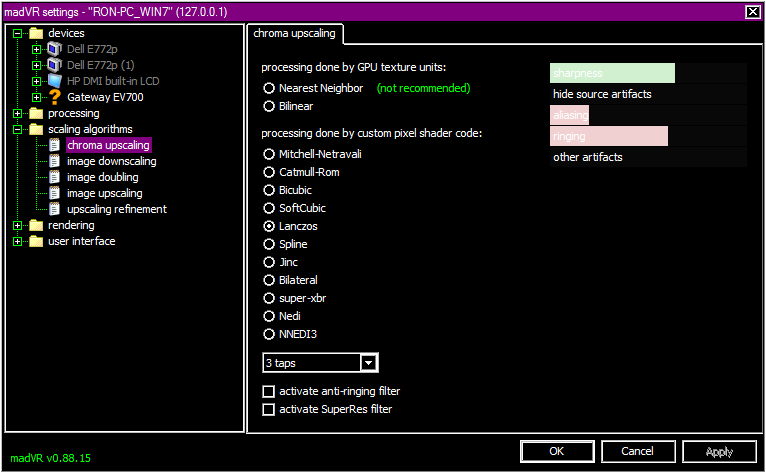Select the NNEDI3 scaling algorithm
This screenshot has width=766, height=473.
[x=269, y=334]
